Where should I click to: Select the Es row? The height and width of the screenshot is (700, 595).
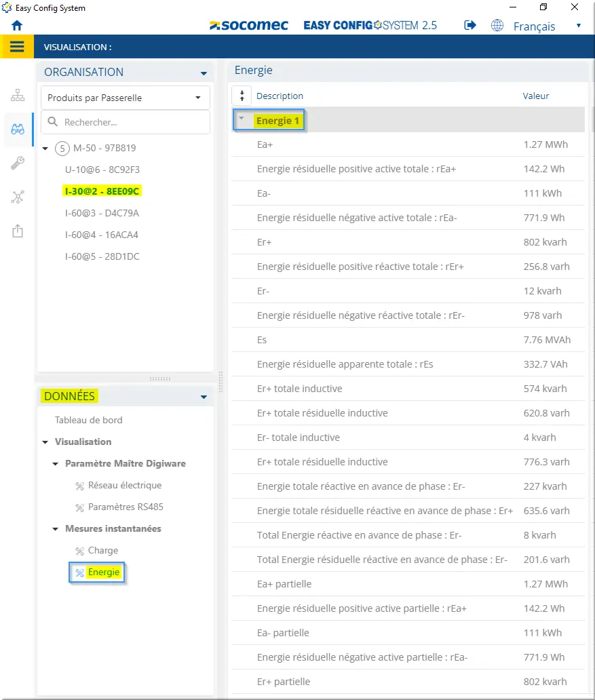(x=408, y=341)
